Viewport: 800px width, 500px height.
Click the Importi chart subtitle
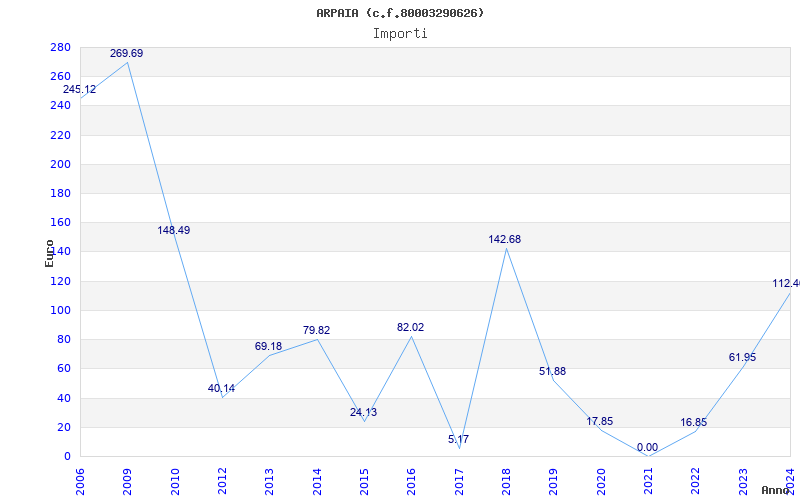pos(400,34)
